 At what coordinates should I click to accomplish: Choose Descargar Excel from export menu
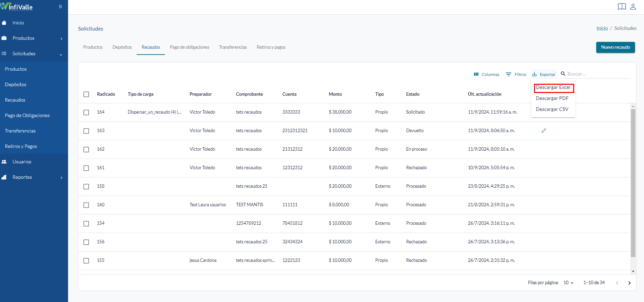tap(553, 87)
